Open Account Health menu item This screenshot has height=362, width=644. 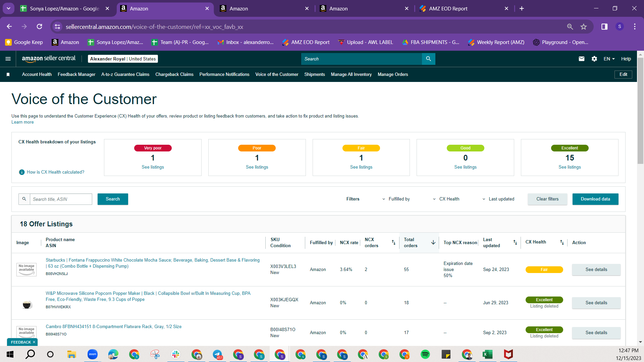coord(37,75)
